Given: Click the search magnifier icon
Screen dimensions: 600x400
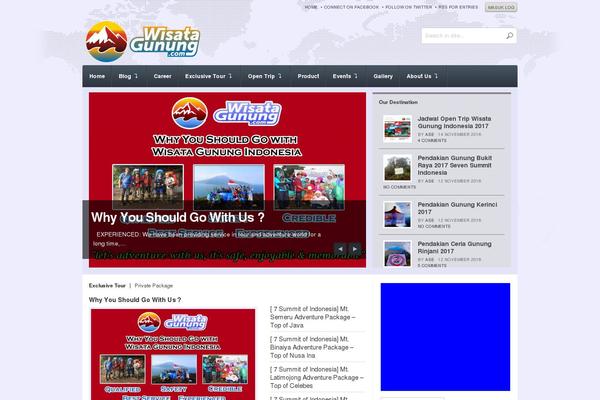Looking at the screenshot, I should 509,36.
